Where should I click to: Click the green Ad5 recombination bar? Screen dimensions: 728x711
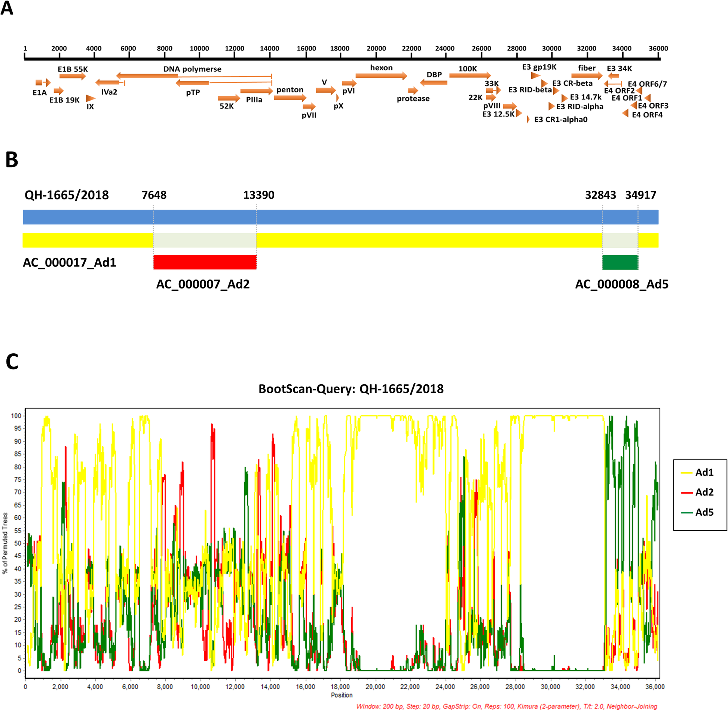point(620,262)
